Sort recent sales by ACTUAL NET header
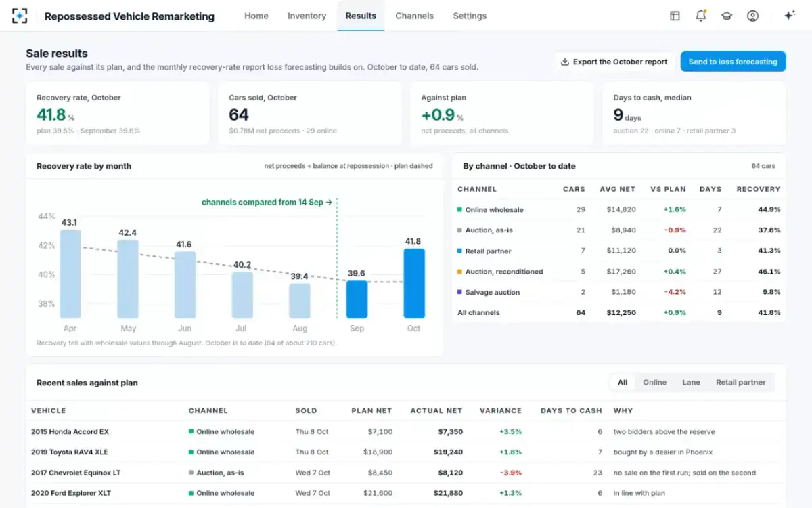The height and width of the screenshot is (508, 812). pyautogui.click(x=436, y=411)
